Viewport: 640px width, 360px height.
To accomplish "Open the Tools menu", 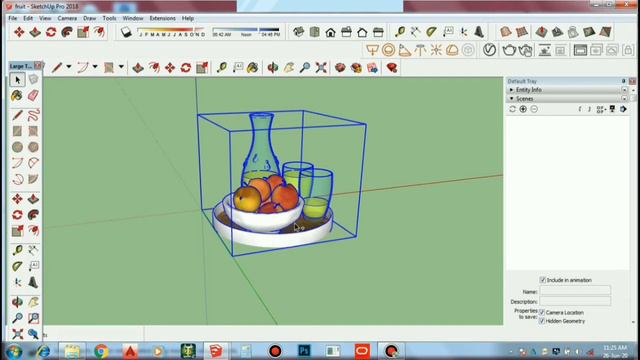I will (x=109, y=18).
